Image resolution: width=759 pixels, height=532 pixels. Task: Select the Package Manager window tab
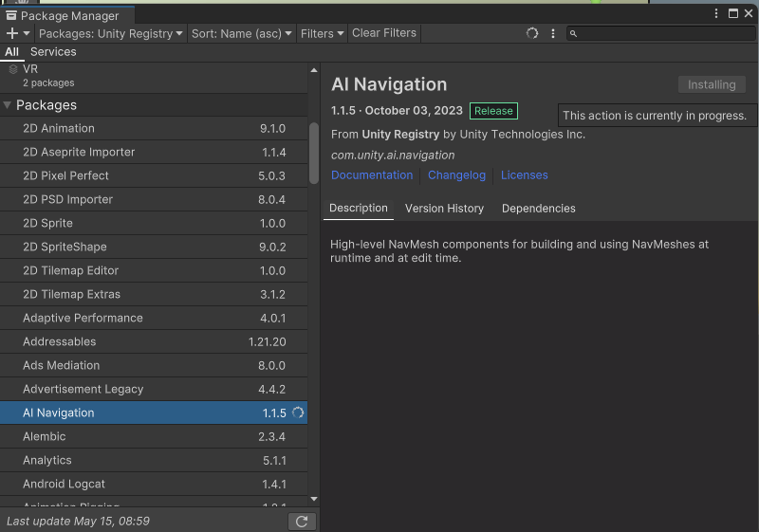click(67, 16)
